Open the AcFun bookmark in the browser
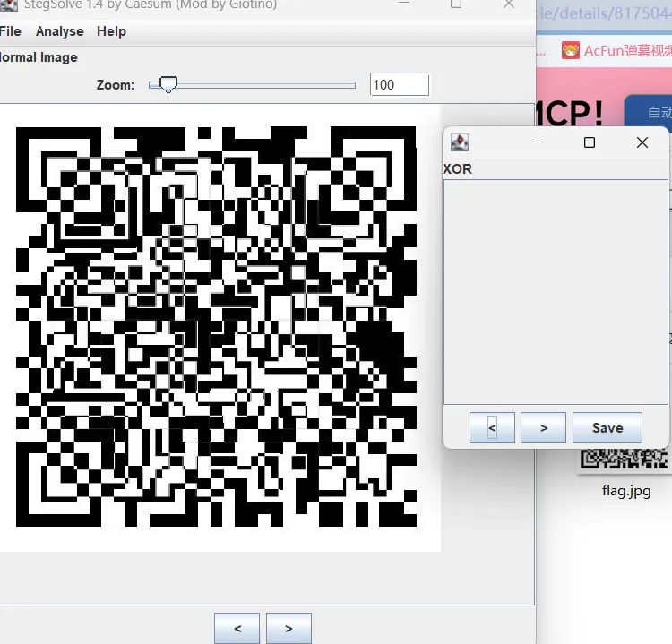 point(616,50)
